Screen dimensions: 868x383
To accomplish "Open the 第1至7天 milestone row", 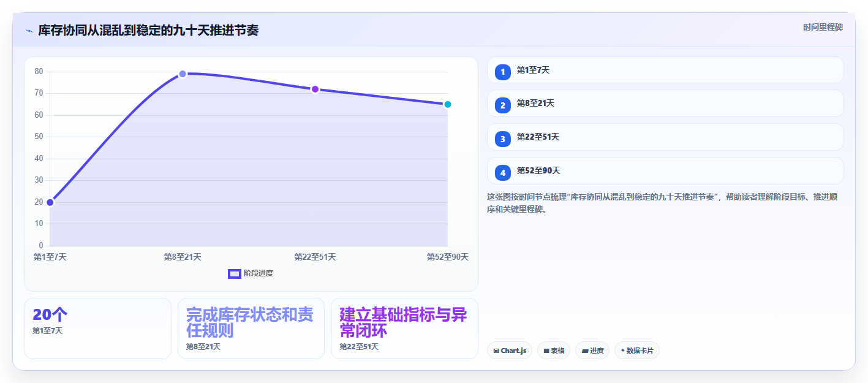I will pyautogui.click(x=665, y=70).
